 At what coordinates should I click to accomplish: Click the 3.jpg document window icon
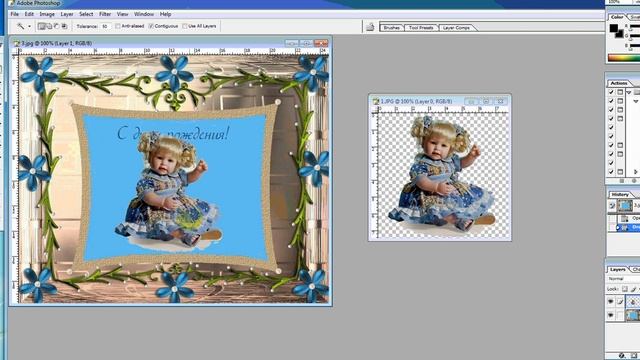17,43
